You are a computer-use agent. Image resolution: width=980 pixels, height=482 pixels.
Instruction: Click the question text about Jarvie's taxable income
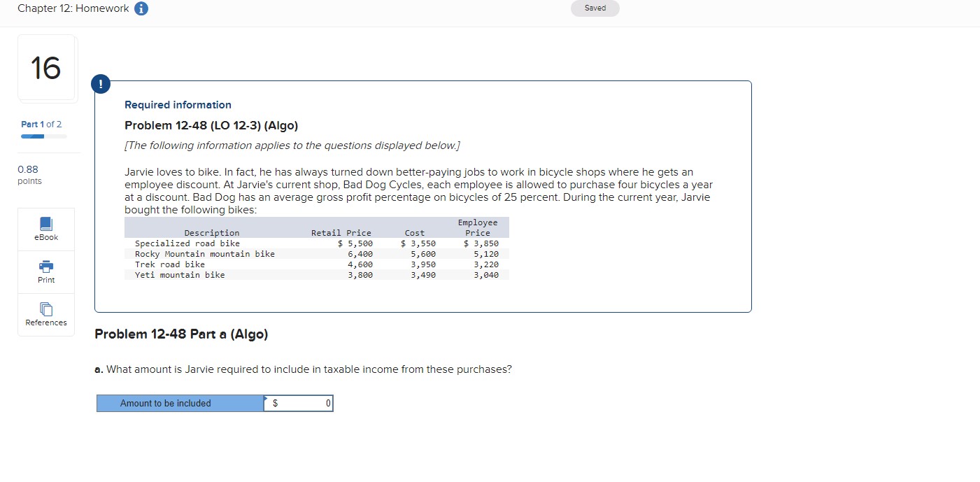pos(303,369)
